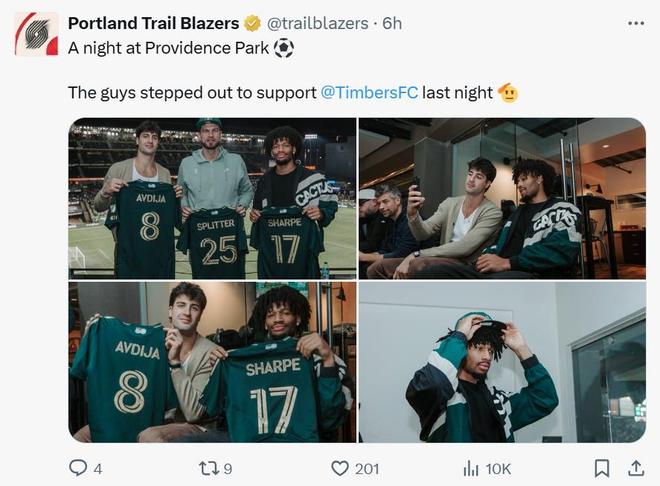Open photo of Avdija and Sharpe jerseys

212,362
